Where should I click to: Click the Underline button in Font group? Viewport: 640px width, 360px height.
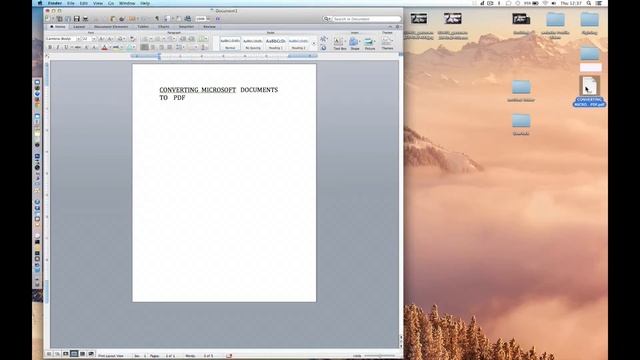click(66, 47)
